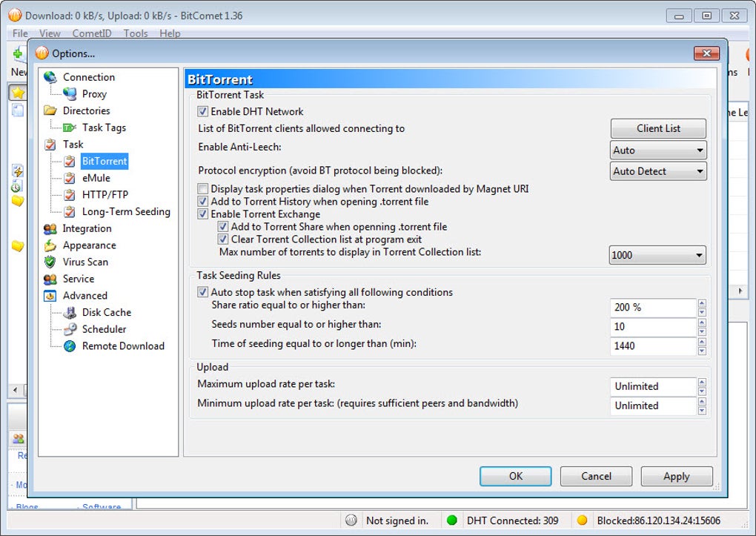Open the Enable Anti-Leech Auto dropdown
Viewport: 756px width, 536px height.
657,150
